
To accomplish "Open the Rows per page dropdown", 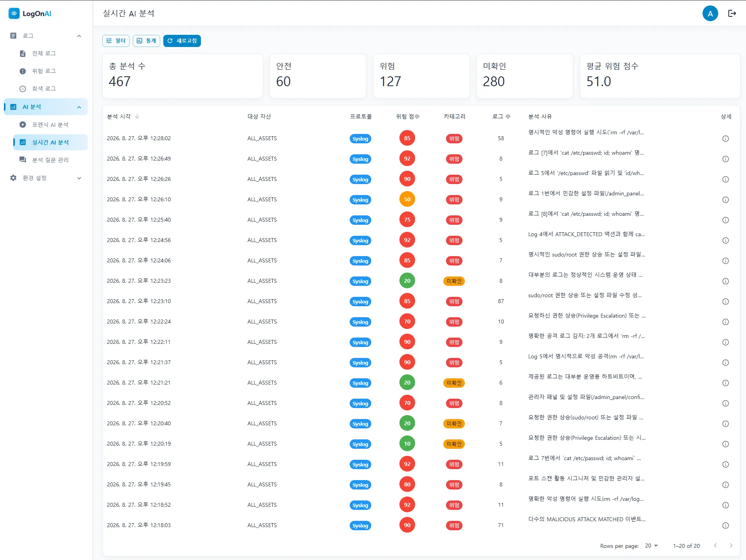I will (x=652, y=546).
